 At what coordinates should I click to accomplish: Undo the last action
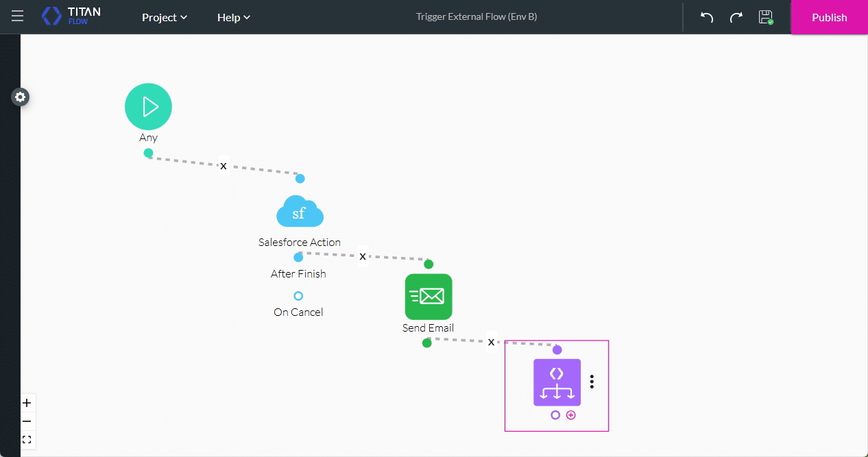click(x=707, y=17)
